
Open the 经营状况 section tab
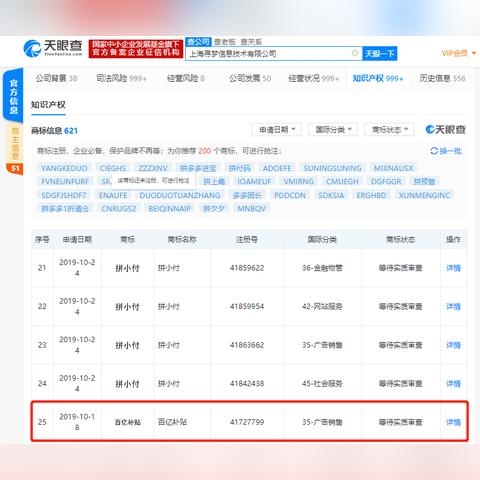[313, 78]
